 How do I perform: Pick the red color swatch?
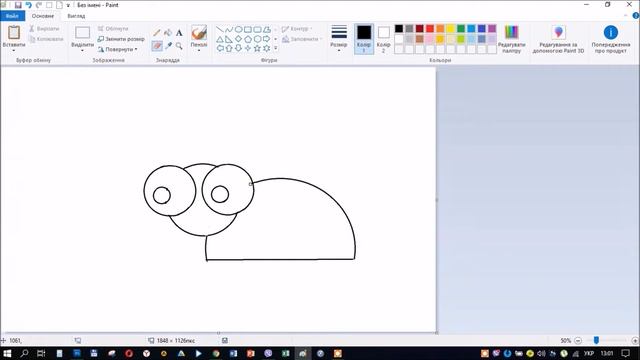[430, 29]
